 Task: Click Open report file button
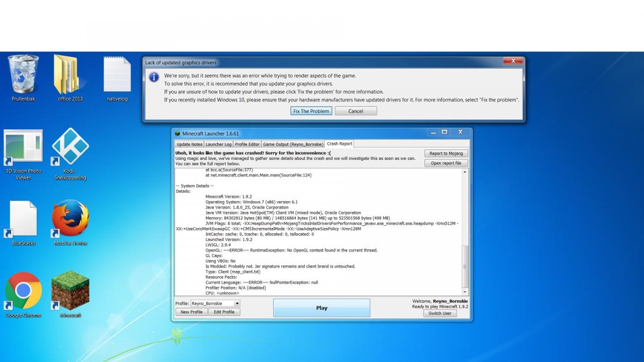point(446,163)
